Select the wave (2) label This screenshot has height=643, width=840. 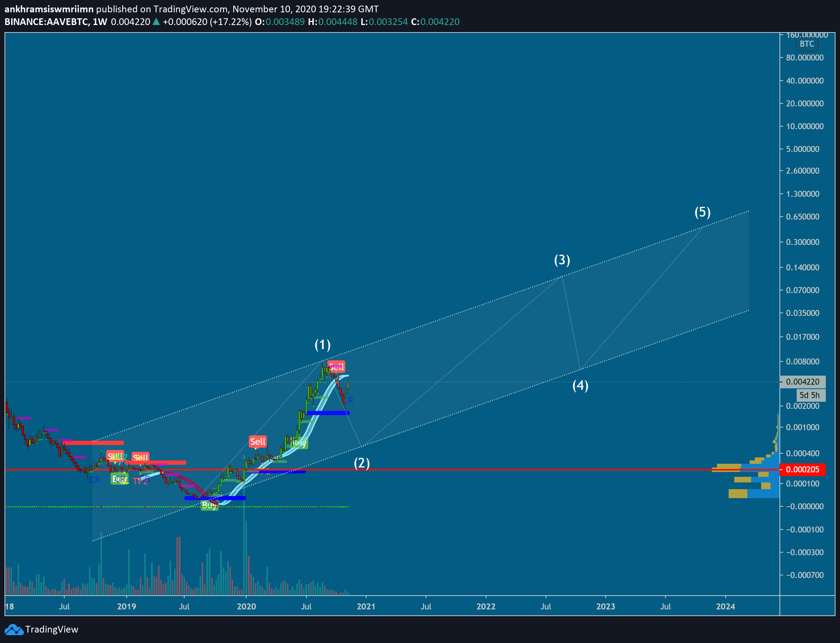coord(362,463)
